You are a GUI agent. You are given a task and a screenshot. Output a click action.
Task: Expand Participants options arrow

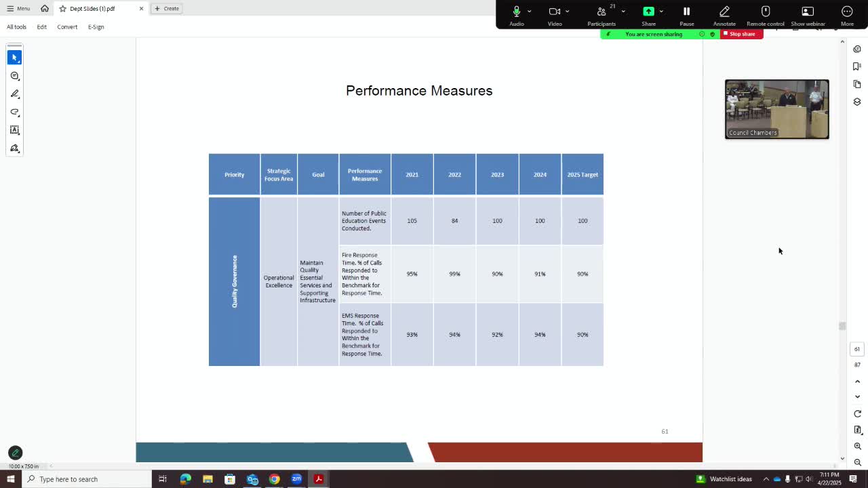coord(623,11)
